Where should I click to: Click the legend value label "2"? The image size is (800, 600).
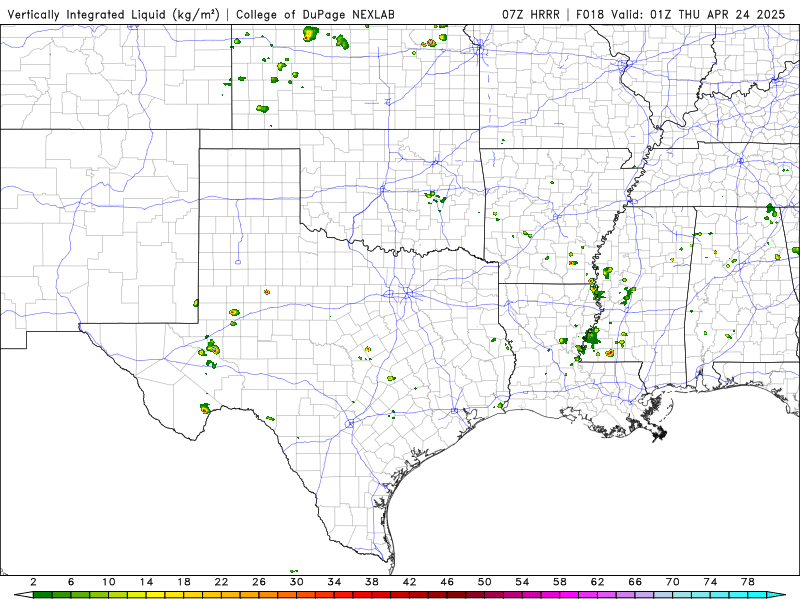click(33, 582)
